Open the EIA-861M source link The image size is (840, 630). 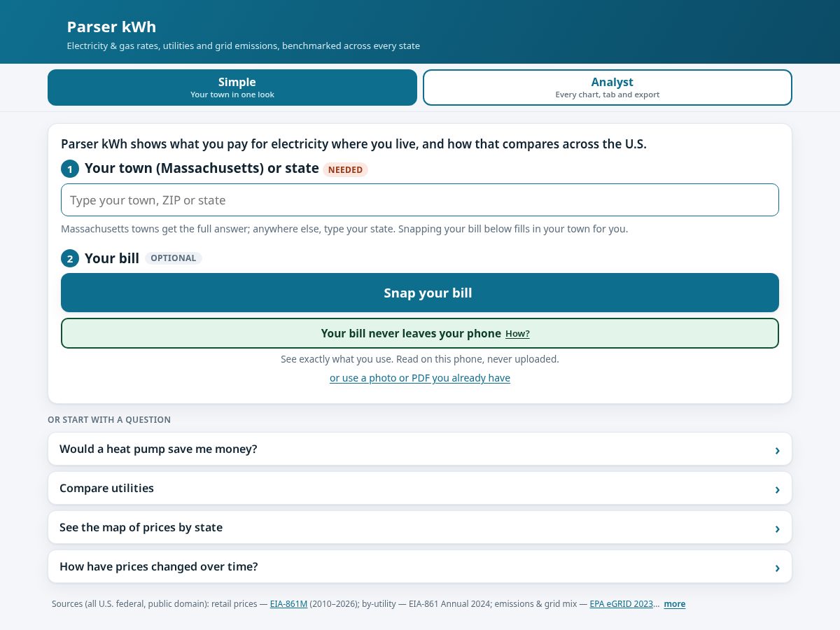pyautogui.click(x=288, y=603)
